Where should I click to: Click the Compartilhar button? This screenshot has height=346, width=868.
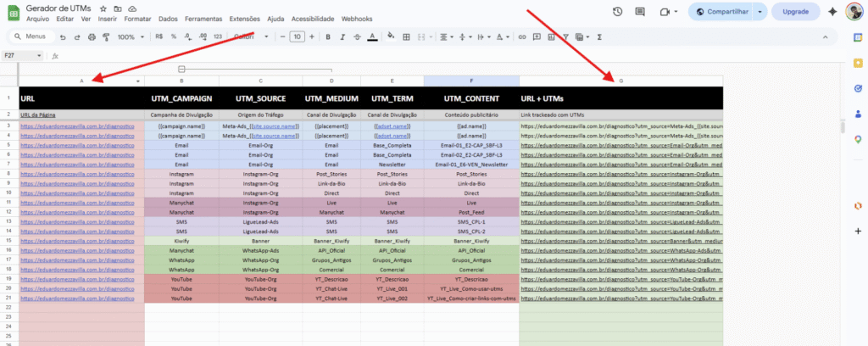coord(721,11)
